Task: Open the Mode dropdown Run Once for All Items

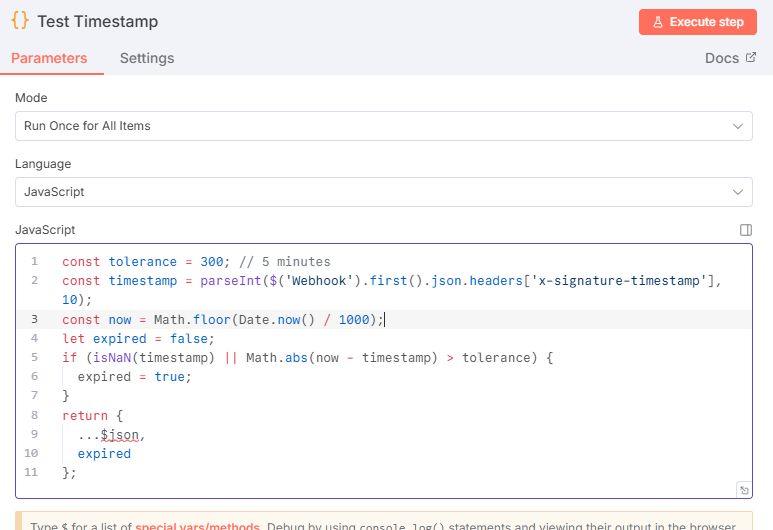Action: tap(384, 126)
